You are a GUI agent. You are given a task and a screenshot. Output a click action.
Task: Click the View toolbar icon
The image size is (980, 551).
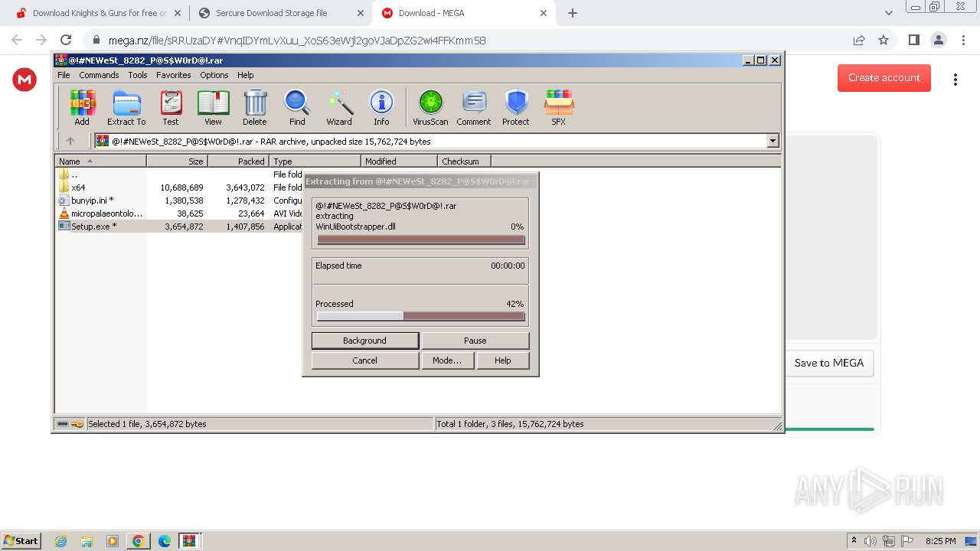tap(213, 107)
